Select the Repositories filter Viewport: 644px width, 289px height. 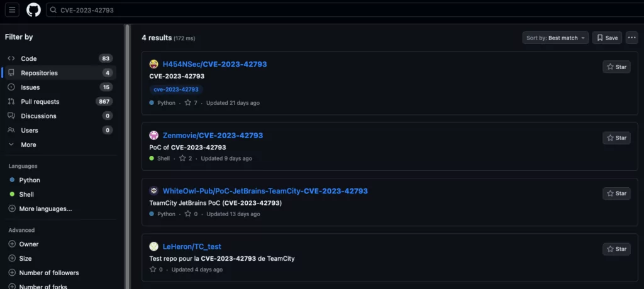60,73
